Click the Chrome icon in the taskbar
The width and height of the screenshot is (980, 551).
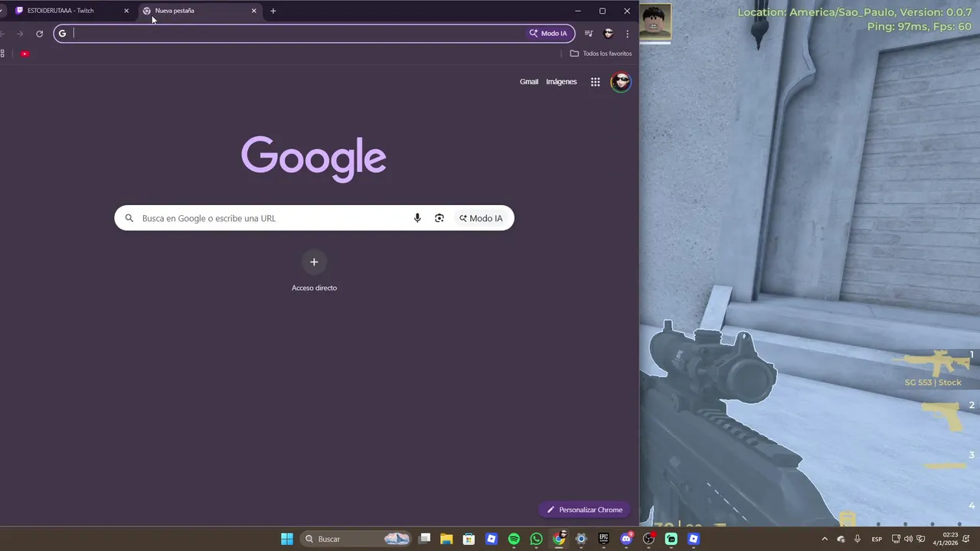(560, 539)
